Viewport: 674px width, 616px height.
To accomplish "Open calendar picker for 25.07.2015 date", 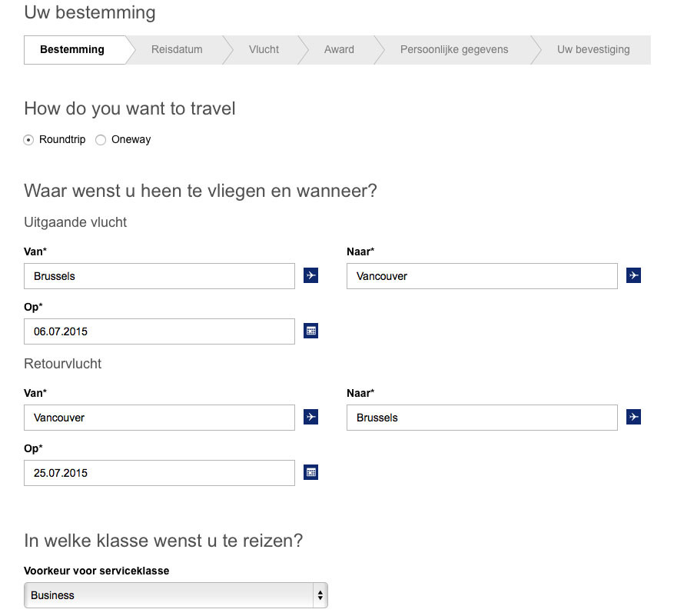I will tap(310, 472).
